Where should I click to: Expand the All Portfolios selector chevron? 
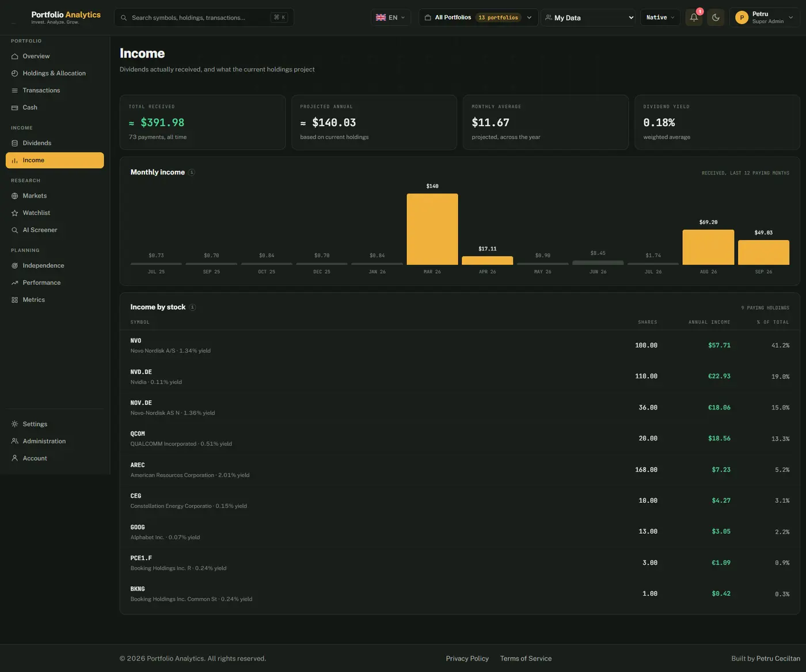(x=529, y=18)
